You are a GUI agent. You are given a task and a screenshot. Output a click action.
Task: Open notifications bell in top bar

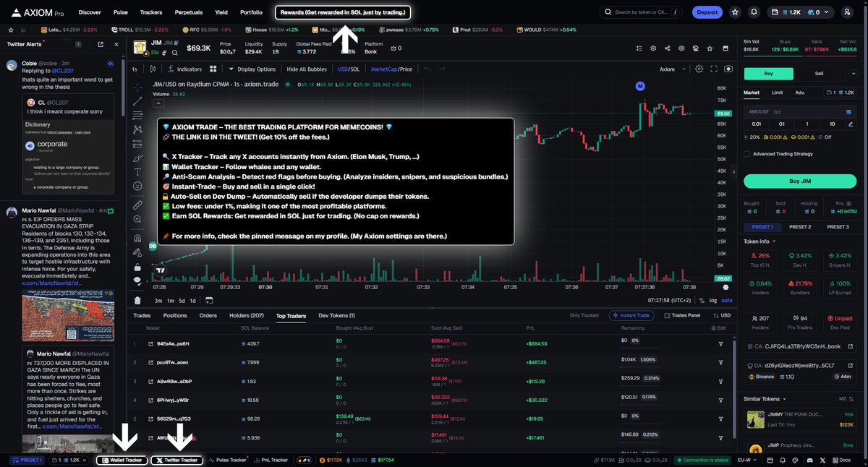coord(754,12)
